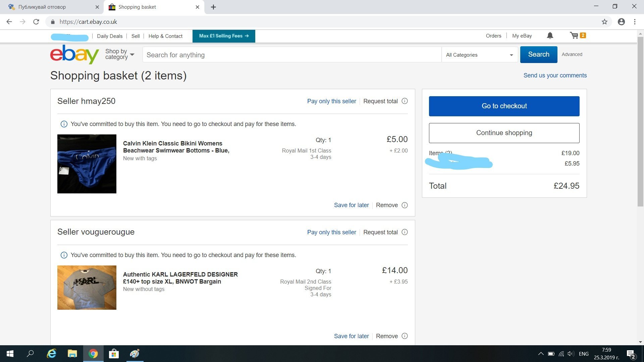644x362 pixels.
Task: Click the Go to checkout button
Action: point(504,106)
